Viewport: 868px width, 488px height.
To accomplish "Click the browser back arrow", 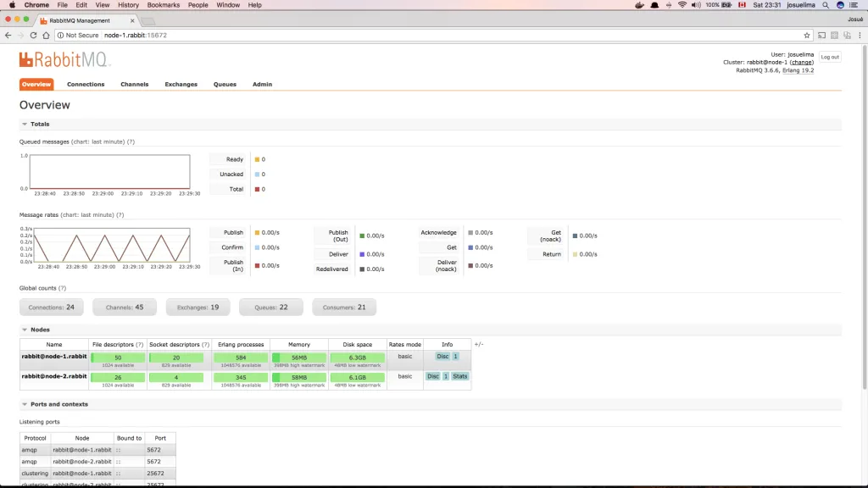I will click(8, 36).
